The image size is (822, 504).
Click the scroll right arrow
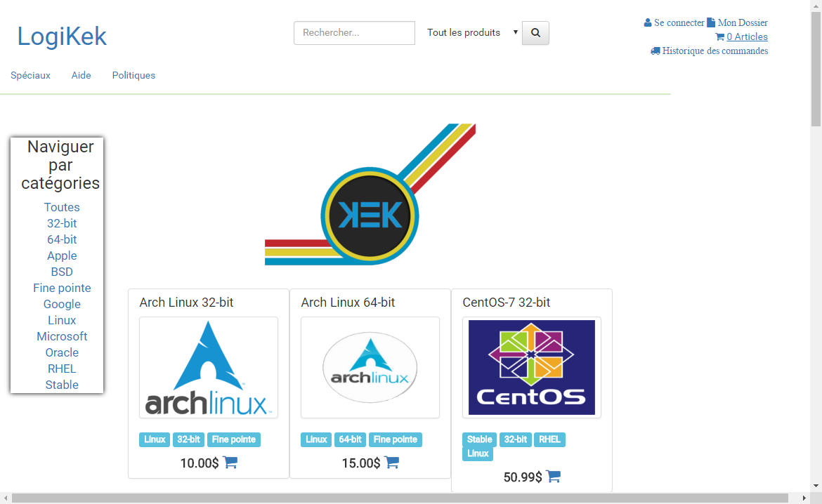(x=804, y=498)
